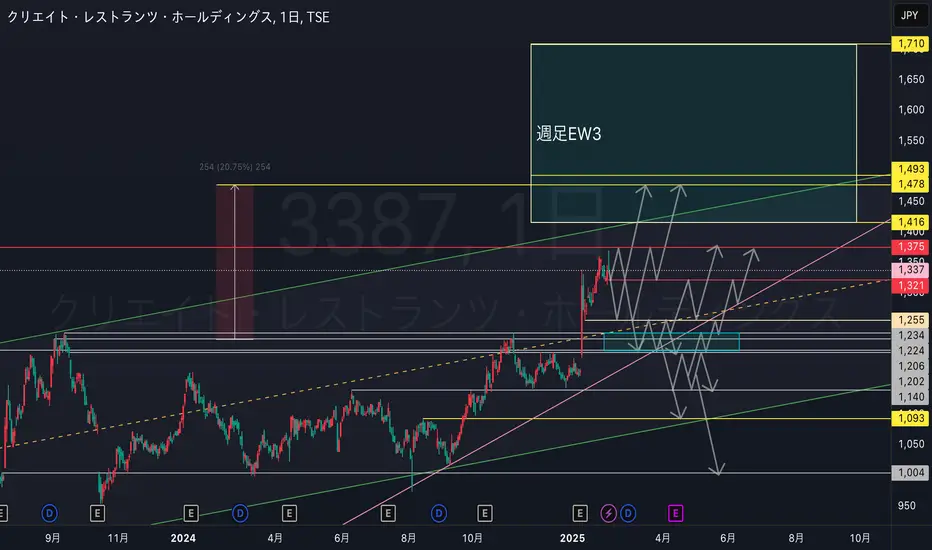
Task: Click the pink 1,337 current price label
Action: tap(911, 270)
